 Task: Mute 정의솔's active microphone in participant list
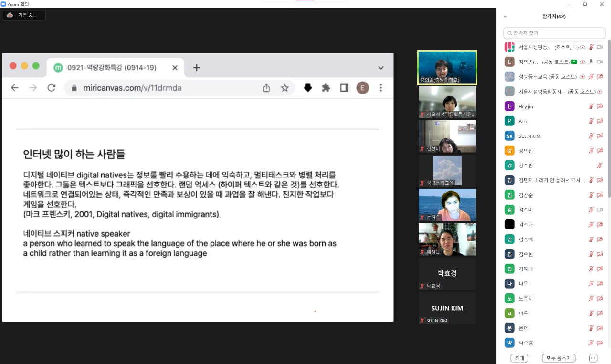pos(590,62)
